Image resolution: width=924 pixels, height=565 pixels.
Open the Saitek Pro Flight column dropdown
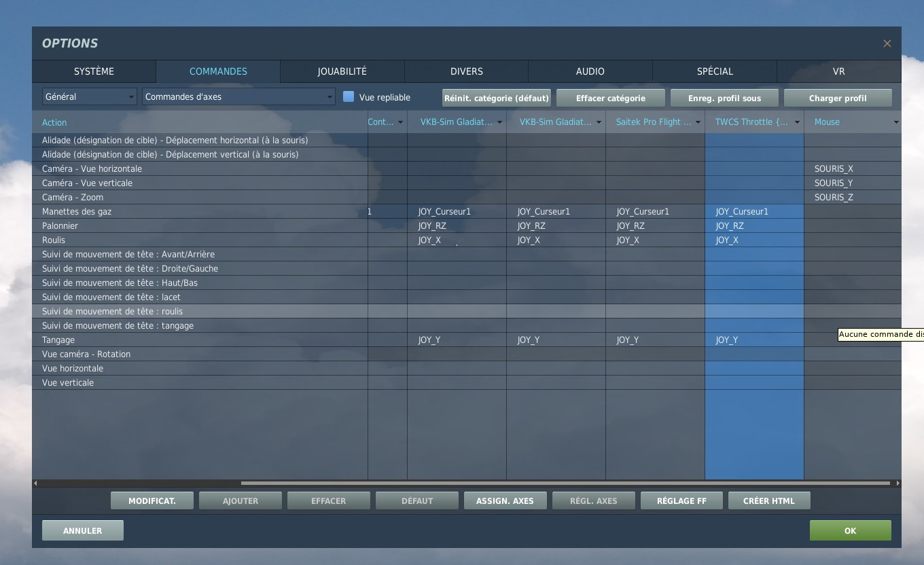pos(698,122)
